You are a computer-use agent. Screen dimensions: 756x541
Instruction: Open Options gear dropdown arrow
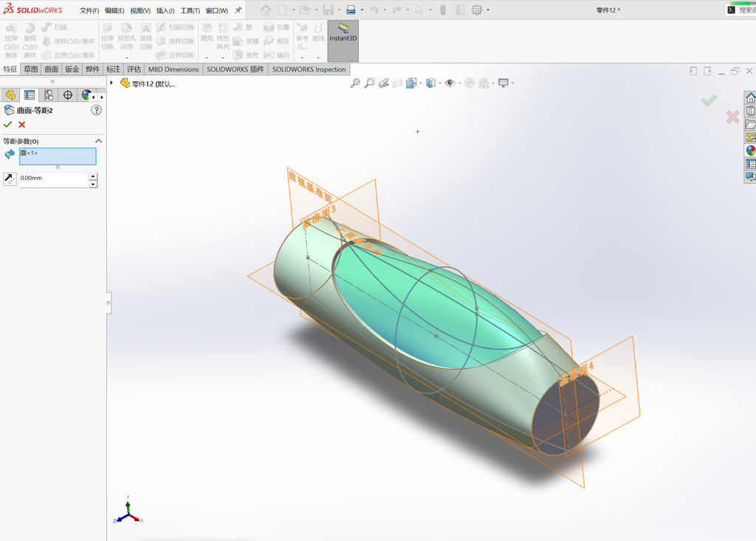tap(488, 10)
